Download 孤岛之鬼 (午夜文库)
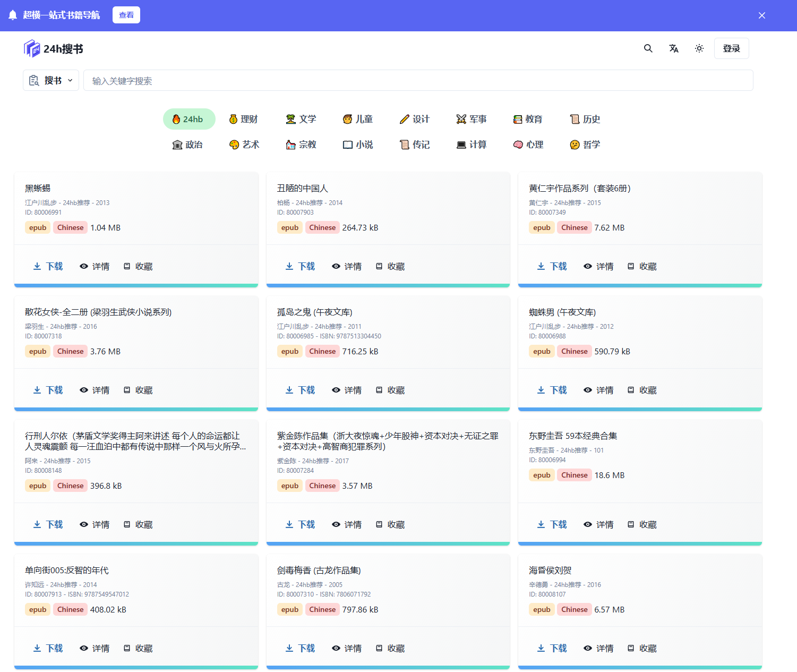 coord(301,390)
